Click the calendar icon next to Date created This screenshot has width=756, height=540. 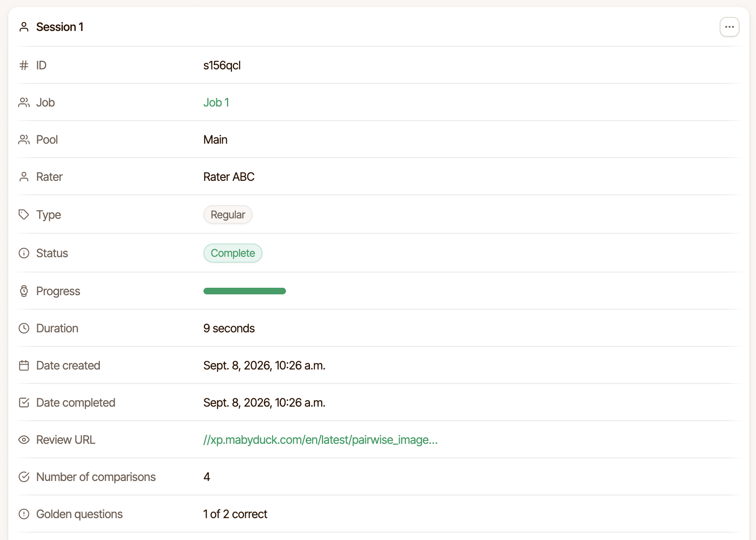[x=24, y=365]
